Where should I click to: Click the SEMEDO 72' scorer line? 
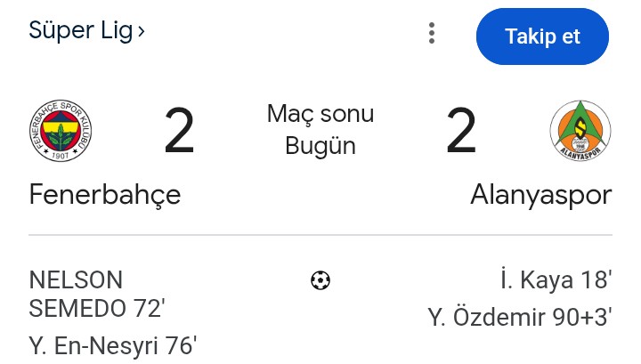pyautogui.click(x=97, y=309)
